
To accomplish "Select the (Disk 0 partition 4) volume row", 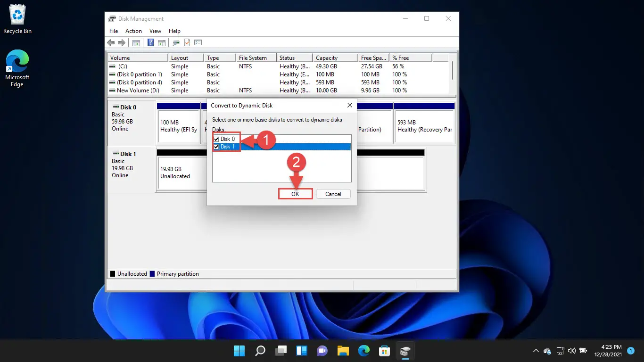I will (279, 82).
